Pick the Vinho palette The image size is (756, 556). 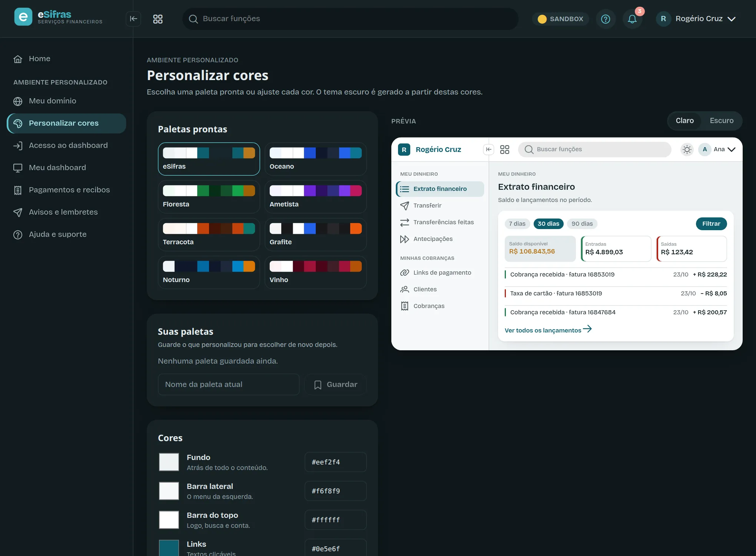316,272
